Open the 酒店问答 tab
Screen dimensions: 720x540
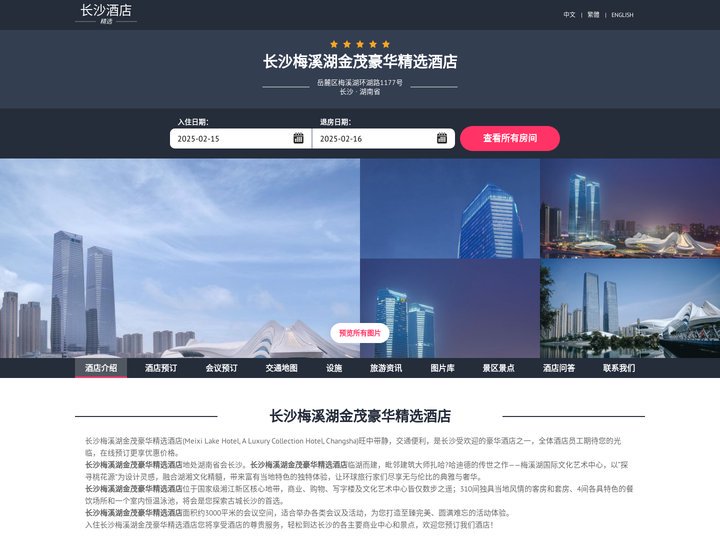click(x=559, y=368)
